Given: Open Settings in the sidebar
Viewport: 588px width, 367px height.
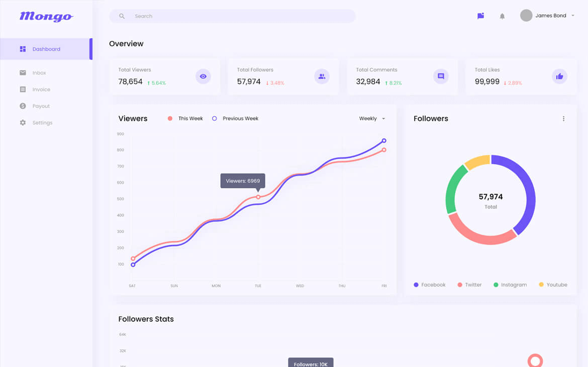Looking at the screenshot, I should pos(42,123).
